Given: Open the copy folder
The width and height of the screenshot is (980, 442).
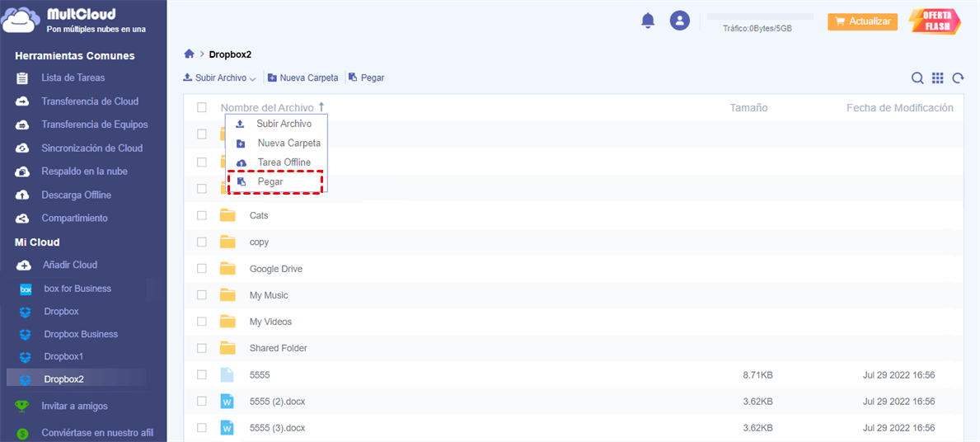Looking at the screenshot, I should click(x=259, y=242).
